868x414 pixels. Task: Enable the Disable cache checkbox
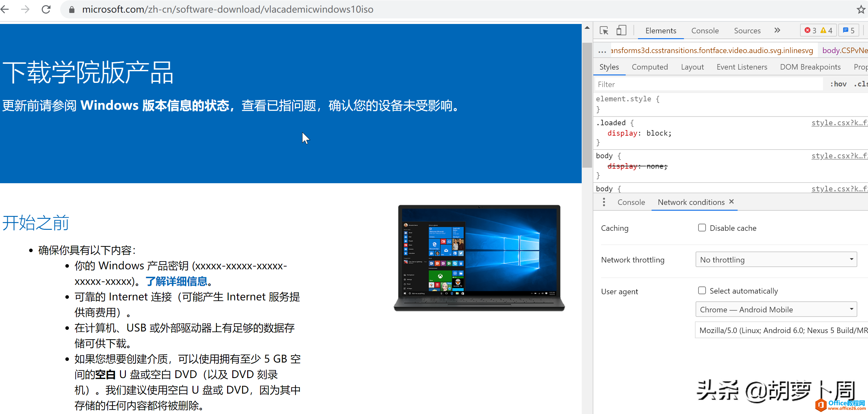tap(702, 228)
